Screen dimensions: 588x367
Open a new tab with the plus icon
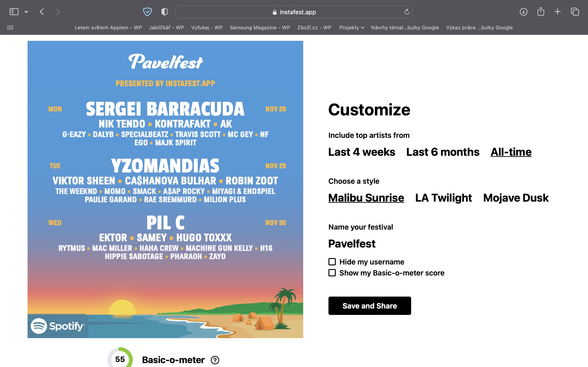pos(558,12)
